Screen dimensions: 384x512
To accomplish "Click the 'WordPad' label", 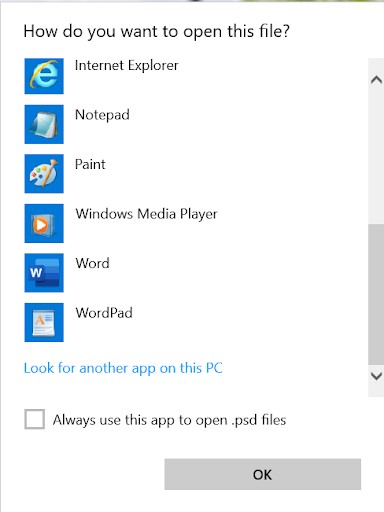I will pos(104,313).
